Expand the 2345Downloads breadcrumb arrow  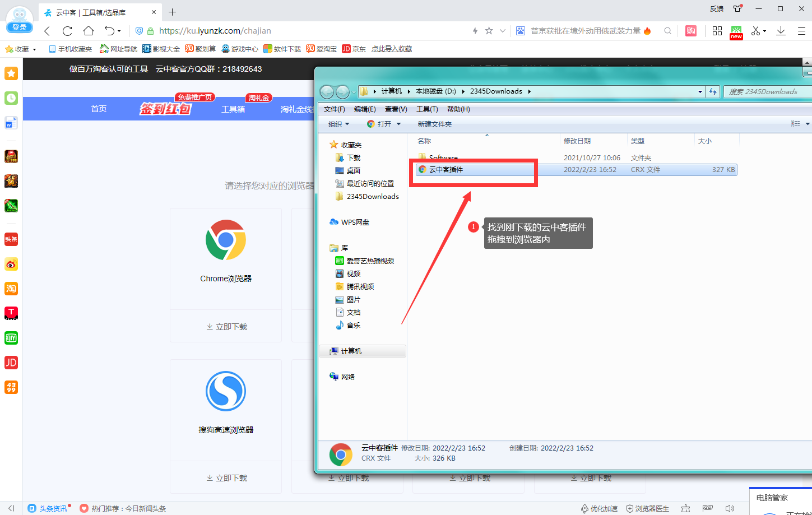(529, 91)
